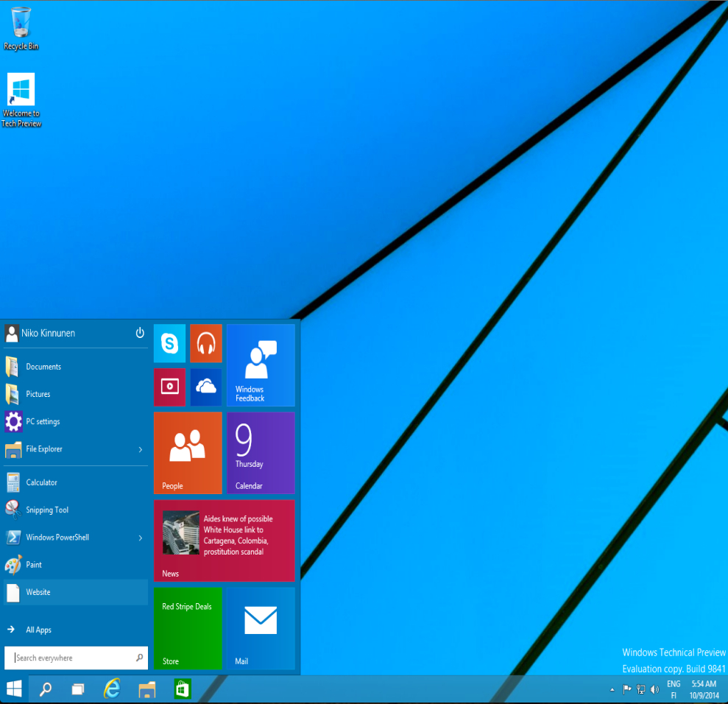Open the OneDrive cloud tile

click(205, 387)
